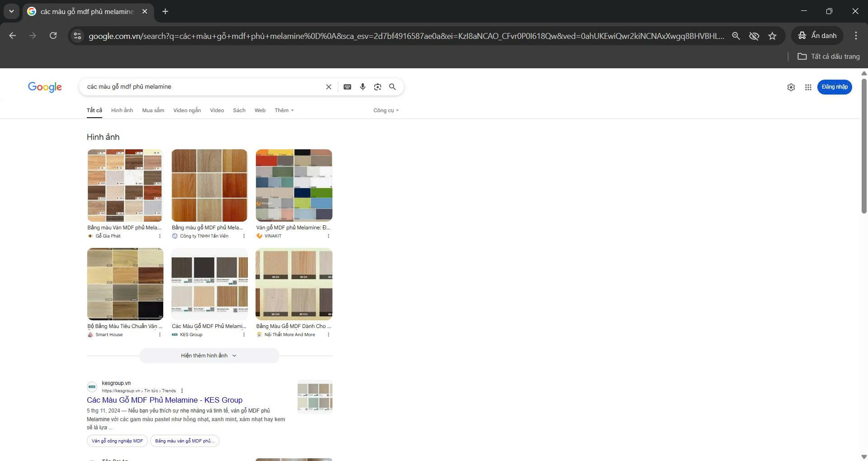The height and width of the screenshot is (461, 868).
Task: Click the third-party cookies blocked eye icon
Action: click(754, 36)
